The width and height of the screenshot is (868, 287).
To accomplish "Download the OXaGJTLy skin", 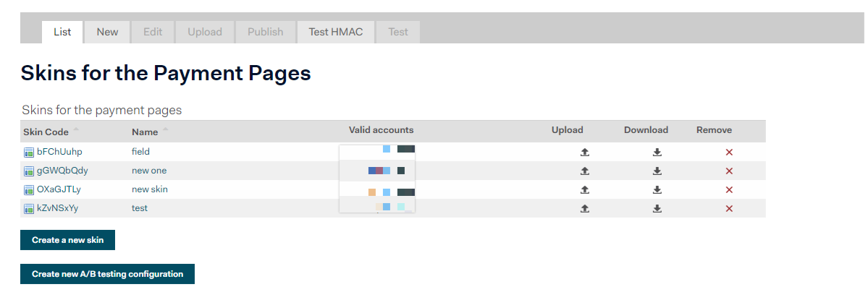I will pyautogui.click(x=657, y=190).
